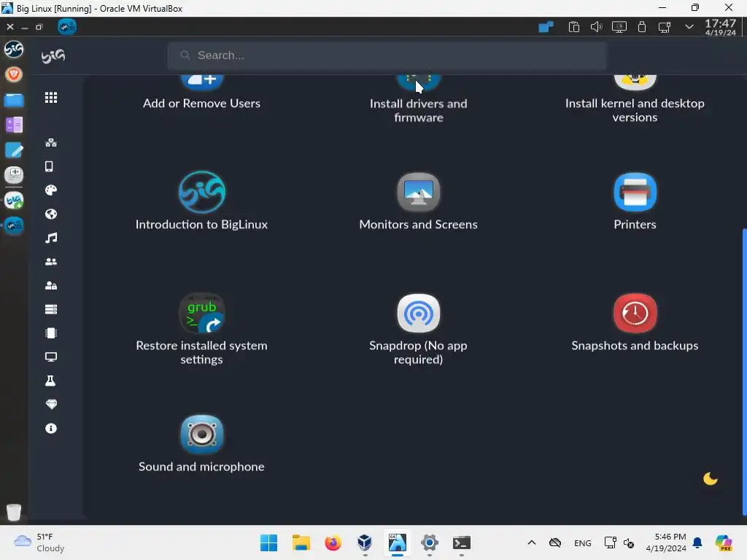
Task: Launch Firefox from Windows taskbar
Action: pyautogui.click(x=333, y=542)
